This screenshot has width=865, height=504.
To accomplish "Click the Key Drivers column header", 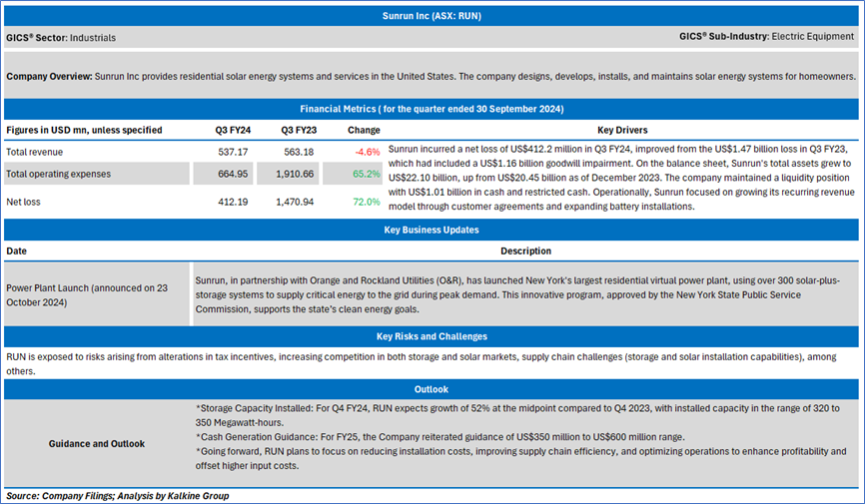I will click(x=622, y=130).
